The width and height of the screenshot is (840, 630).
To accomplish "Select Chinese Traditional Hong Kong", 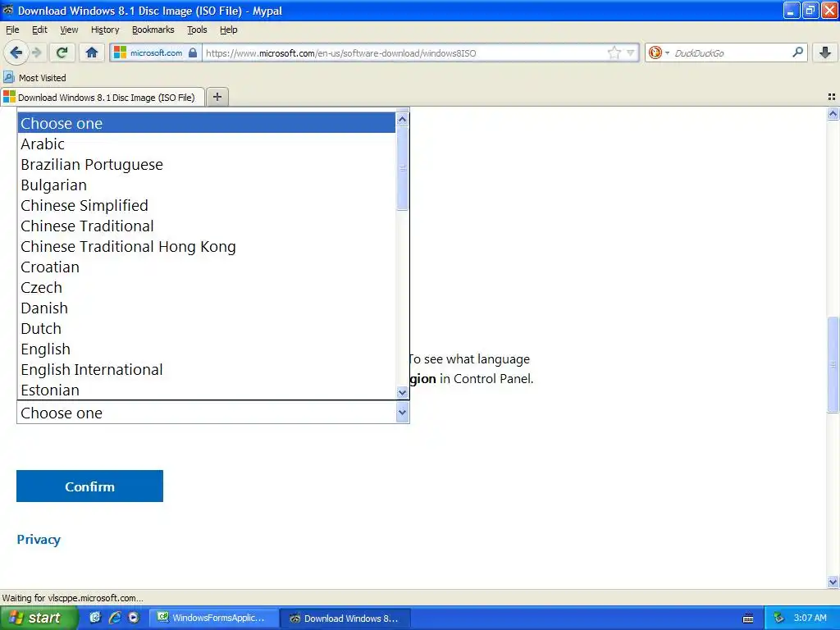I will click(x=207, y=246).
